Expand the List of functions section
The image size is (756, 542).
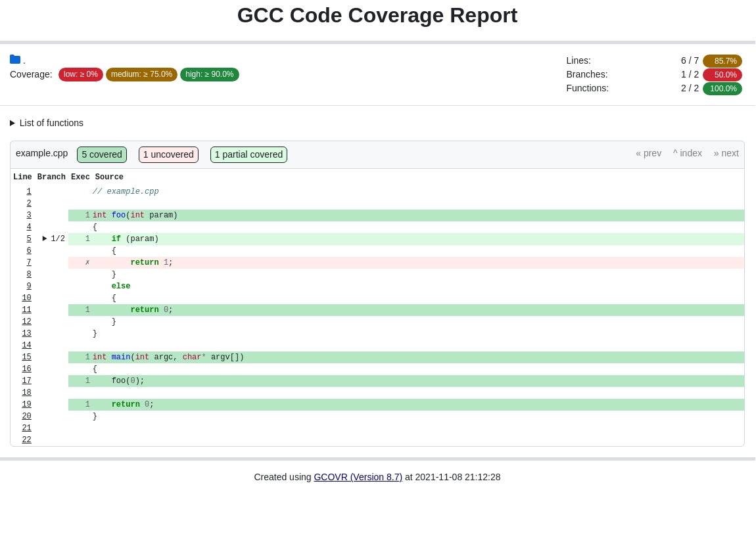47,123
